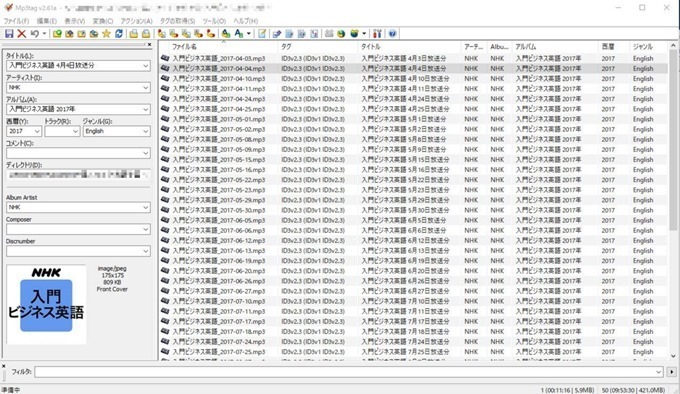Convert Text file to Tag via toolbar icon
Image resolution: width=680 pixels, height=394 pixels.
[x=199, y=34]
